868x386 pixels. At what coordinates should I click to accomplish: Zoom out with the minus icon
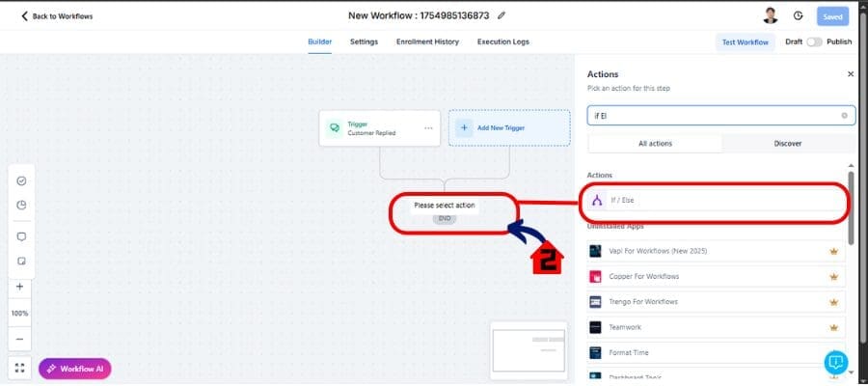(x=20, y=340)
